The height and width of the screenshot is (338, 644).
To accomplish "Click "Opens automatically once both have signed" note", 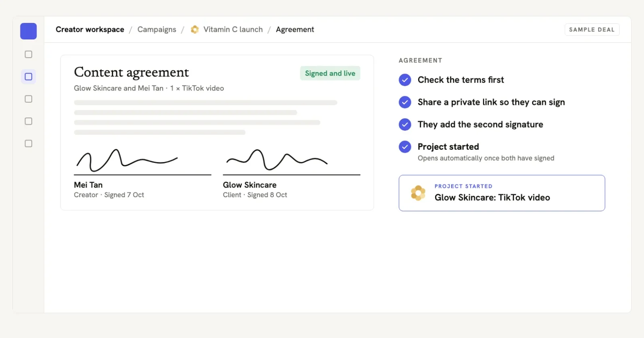I will pos(486,158).
